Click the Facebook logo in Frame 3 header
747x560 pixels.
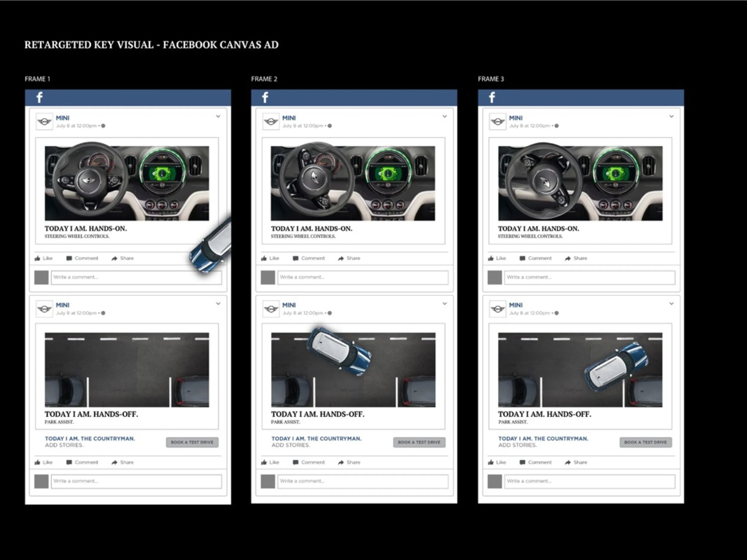tap(492, 98)
